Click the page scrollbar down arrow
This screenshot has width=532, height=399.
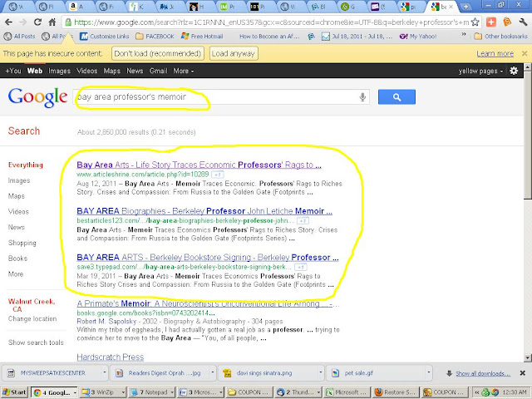pos(528,357)
